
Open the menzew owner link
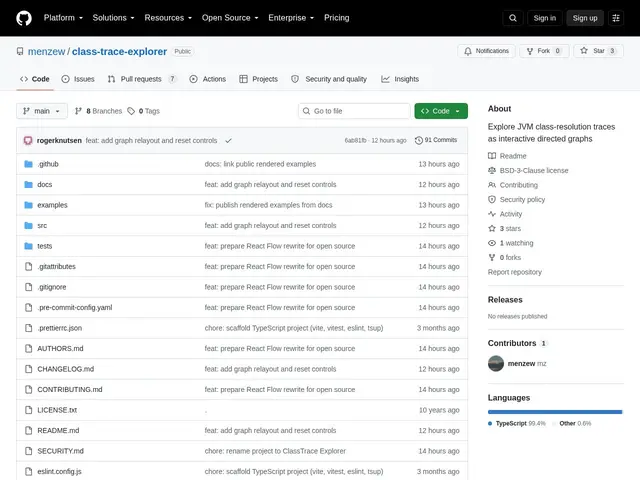(47, 52)
